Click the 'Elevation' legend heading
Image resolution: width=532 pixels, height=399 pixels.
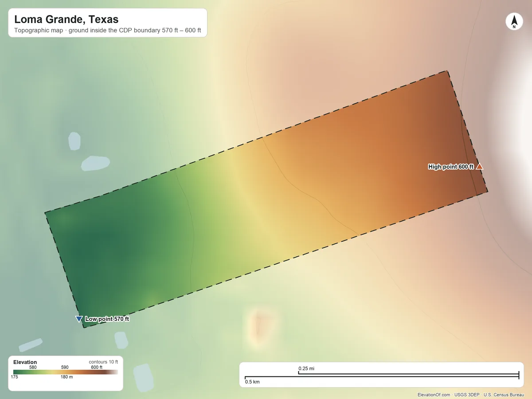tap(25, 362)
